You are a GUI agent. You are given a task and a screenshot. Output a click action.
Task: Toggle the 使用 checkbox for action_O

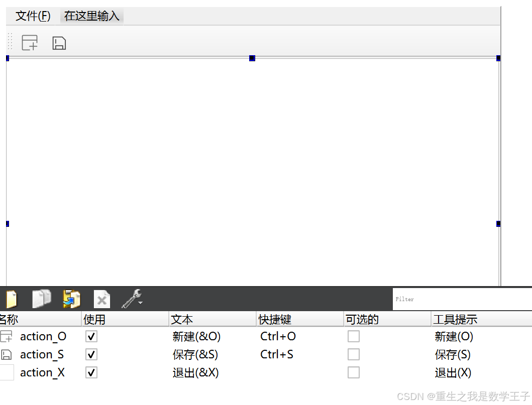[91, 337]
